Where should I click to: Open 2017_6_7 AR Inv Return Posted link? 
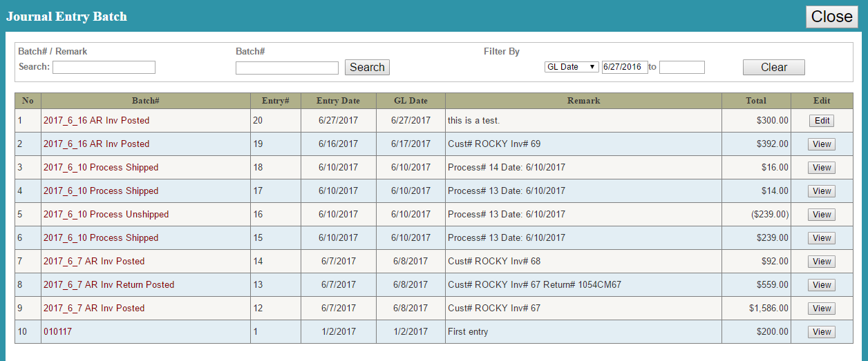pyautogui.click(x=108, y=285)
